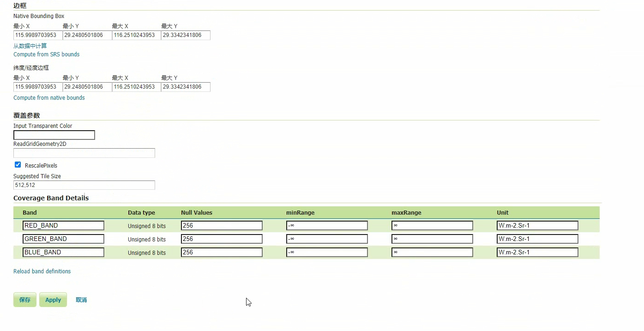The width and height of the screenshot is (644, 331).
Task: Select the RED_BAND name field
Action: (63, 226)
